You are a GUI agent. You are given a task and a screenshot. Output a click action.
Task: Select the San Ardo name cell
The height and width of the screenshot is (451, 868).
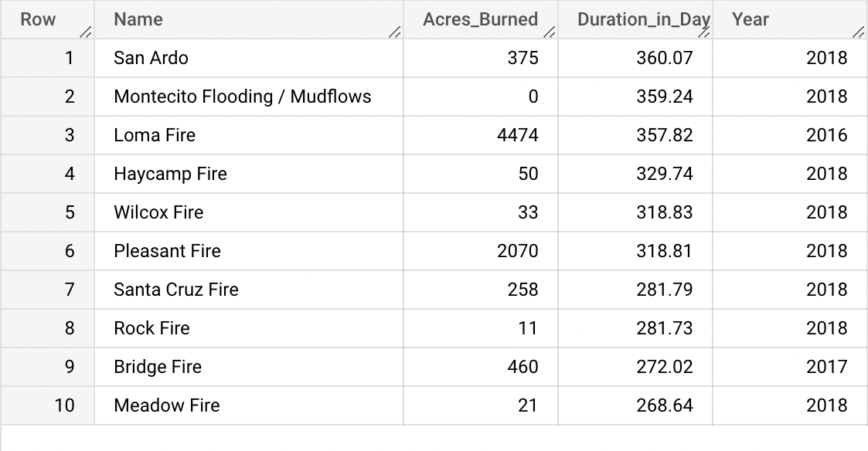(151, 58)
